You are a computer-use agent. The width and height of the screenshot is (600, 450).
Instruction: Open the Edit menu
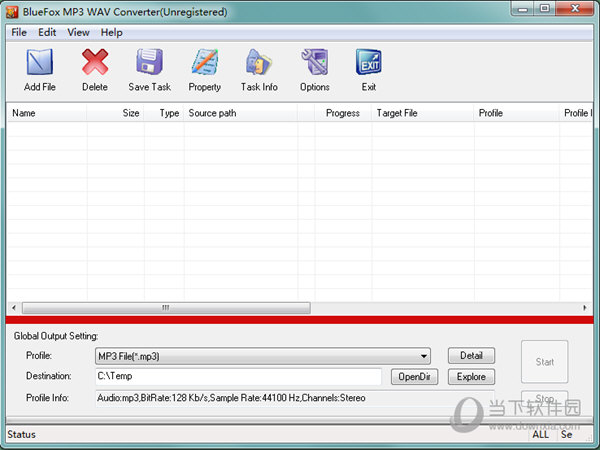(47, 33)
